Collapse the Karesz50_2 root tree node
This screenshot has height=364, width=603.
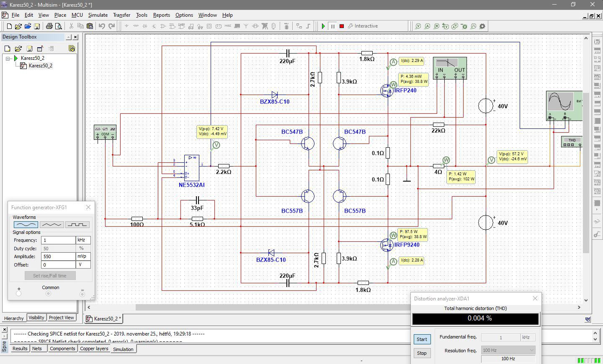8,58
